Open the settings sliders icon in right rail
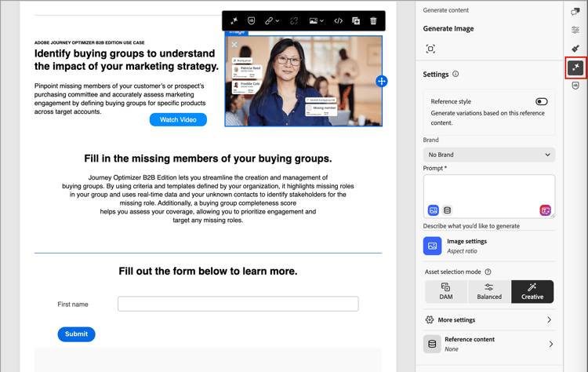 575,30
